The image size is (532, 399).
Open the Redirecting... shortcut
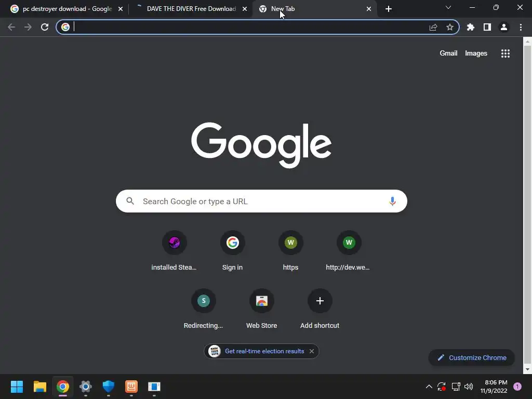(203, 309)
